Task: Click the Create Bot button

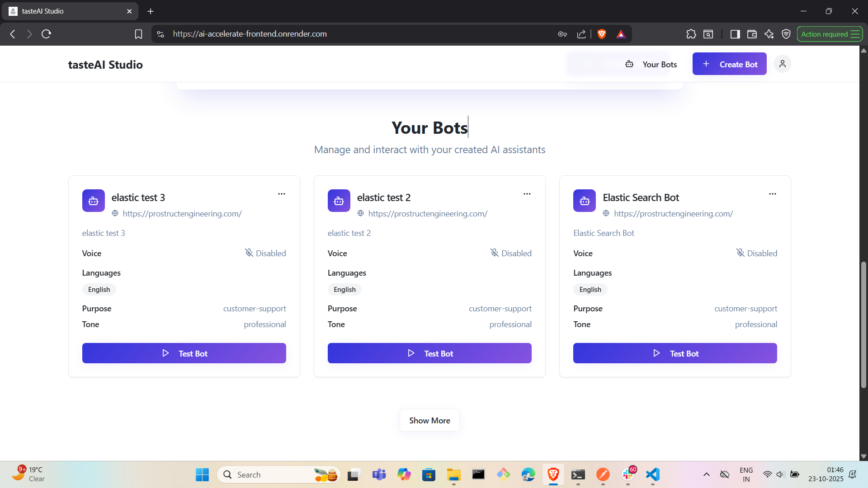Action: click(x=729, y=64)
